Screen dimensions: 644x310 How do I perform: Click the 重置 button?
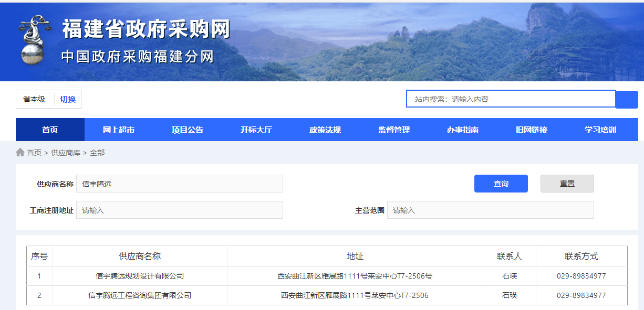click(567, 184)
